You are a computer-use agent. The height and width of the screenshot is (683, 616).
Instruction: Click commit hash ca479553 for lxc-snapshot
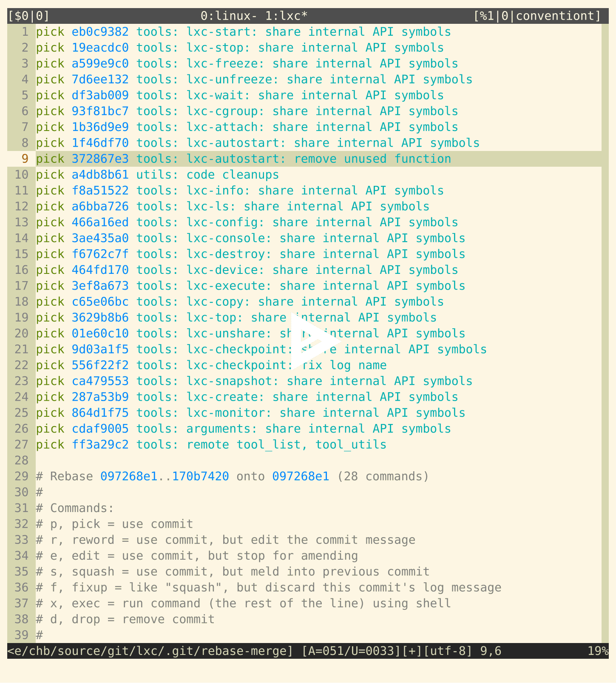pyautogui.click(x=100, y=381)
